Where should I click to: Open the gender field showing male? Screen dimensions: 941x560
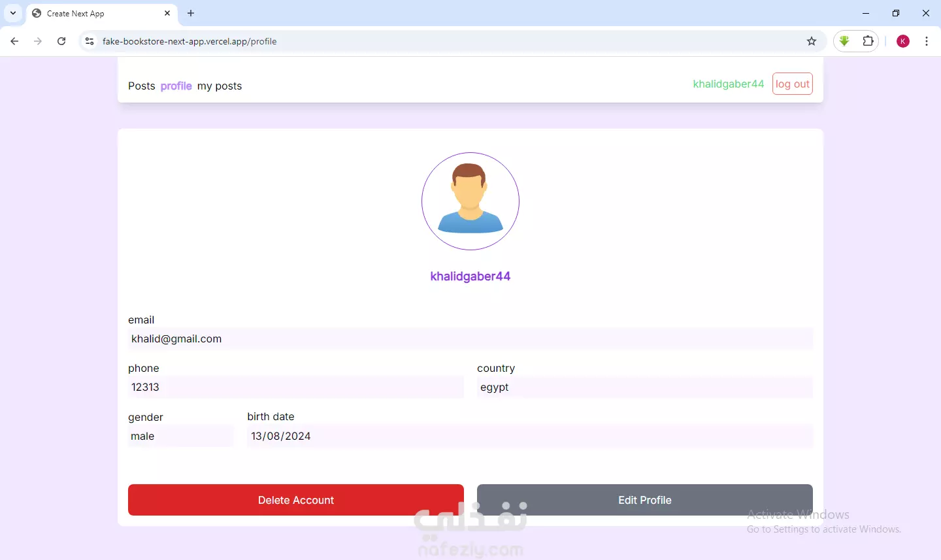tap(181, 436)
